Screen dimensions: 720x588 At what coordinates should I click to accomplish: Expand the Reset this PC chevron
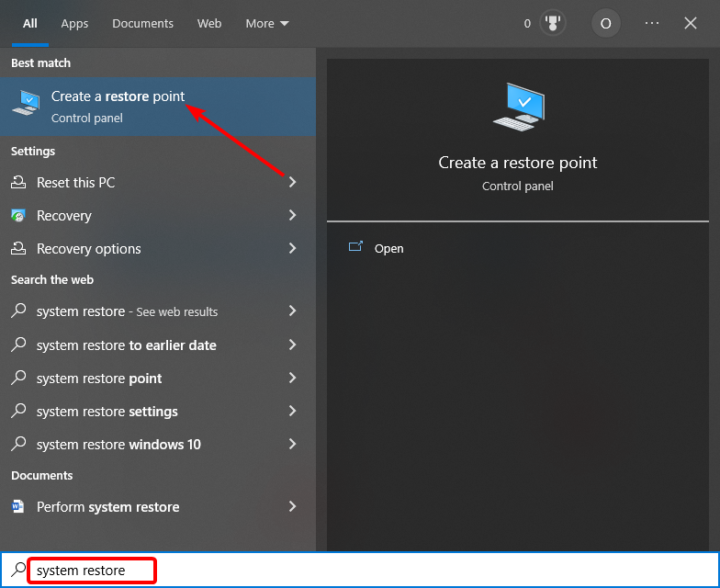[292, 182]
